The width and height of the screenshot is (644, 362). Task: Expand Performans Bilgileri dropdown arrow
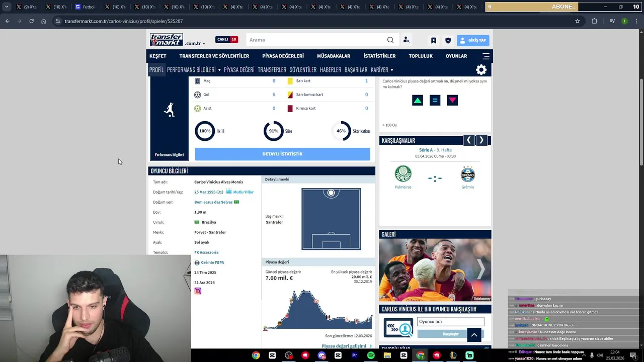click(219, 70)
